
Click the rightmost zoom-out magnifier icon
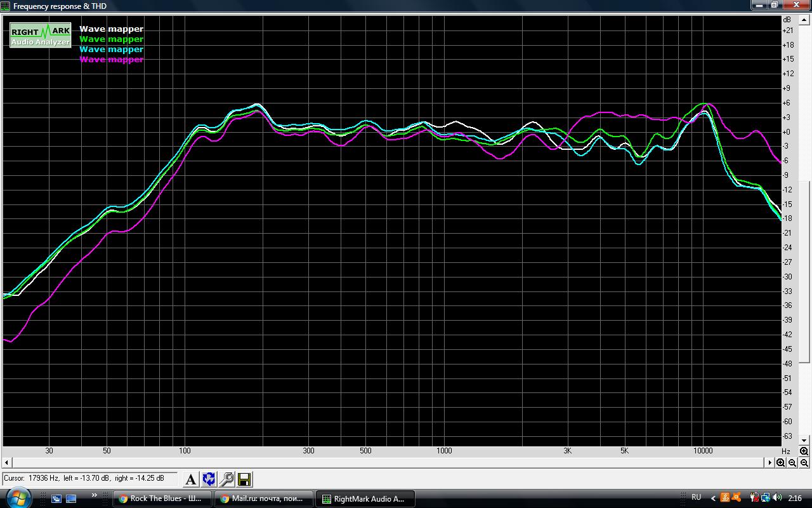[804, 463]
